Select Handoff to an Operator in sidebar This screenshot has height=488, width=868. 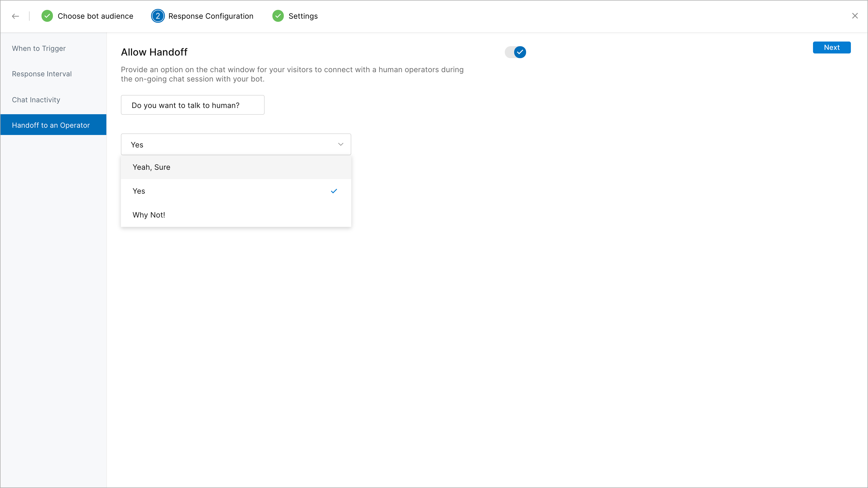[53, 125]
